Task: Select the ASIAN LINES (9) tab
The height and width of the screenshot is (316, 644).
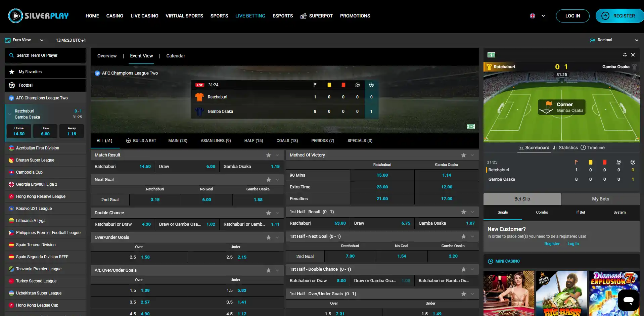Action: tap(216, 141)
